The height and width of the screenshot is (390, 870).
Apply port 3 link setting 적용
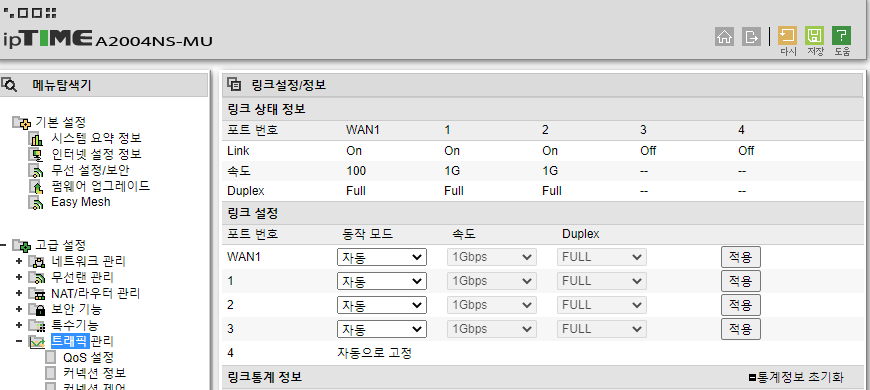point(741,329)
